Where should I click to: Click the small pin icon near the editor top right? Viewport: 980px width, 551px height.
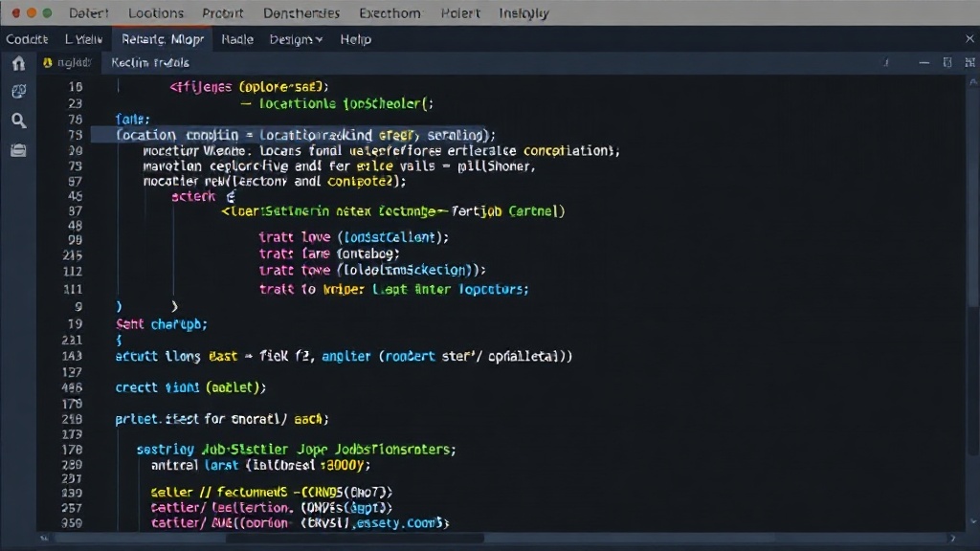point(886,62)
